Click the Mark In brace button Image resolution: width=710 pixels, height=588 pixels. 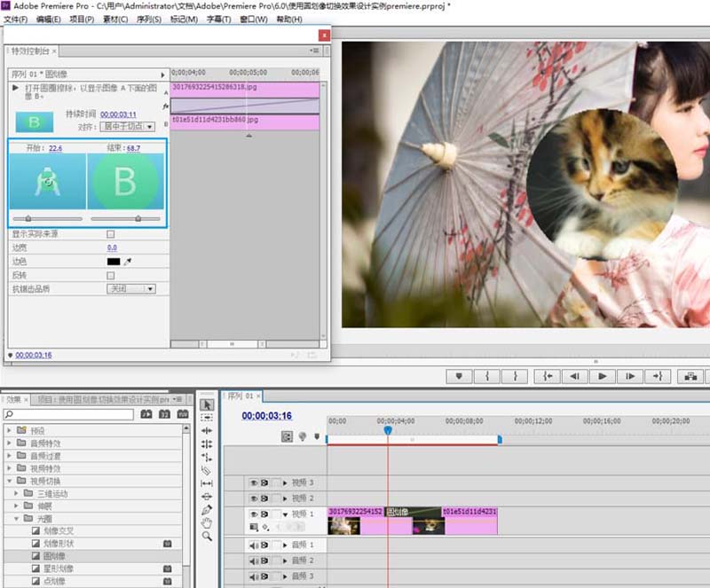487,376
